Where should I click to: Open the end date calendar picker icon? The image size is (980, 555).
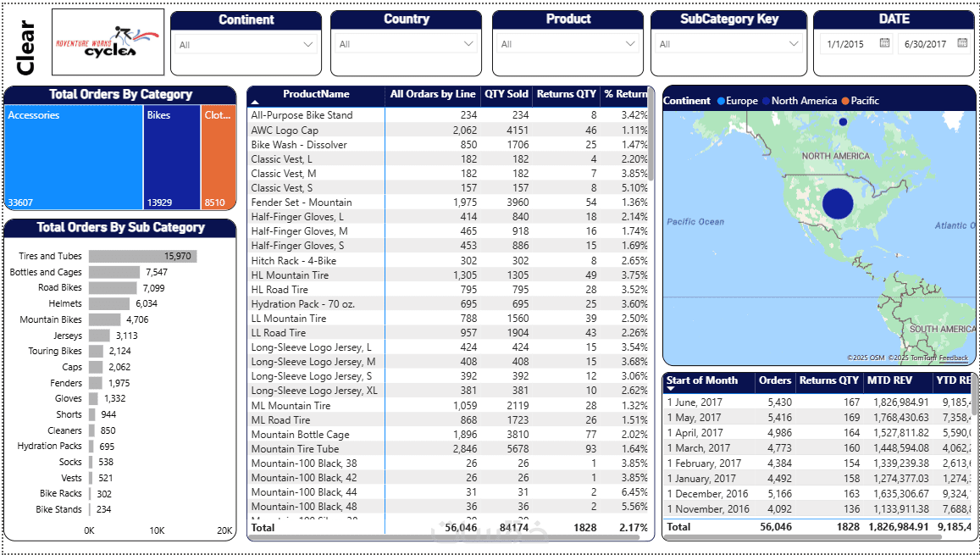coord(961,43)
